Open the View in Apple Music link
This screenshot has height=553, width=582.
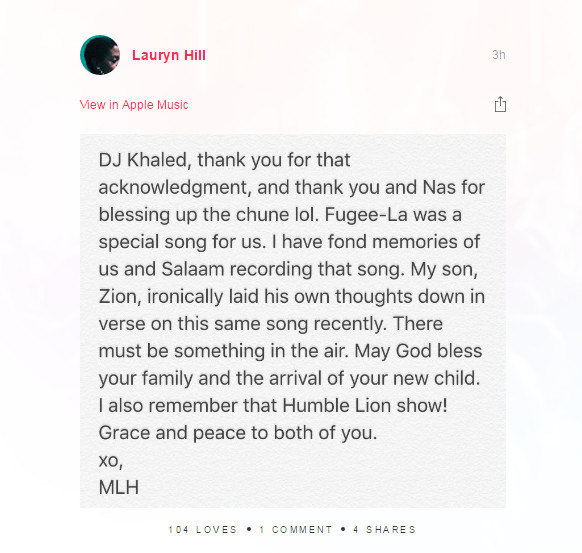(x=134, y=105)
